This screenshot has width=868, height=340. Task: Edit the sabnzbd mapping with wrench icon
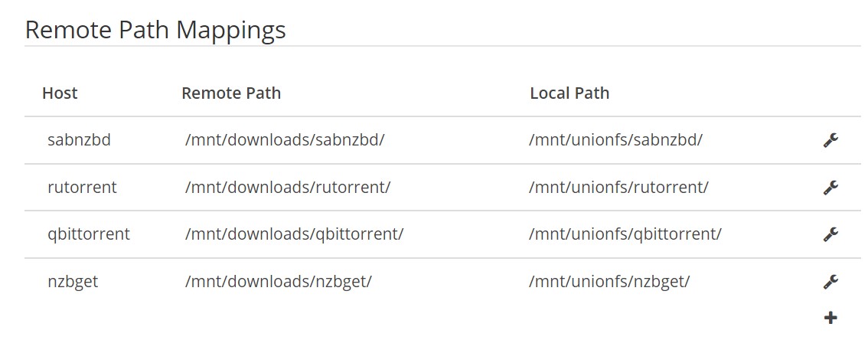coord(830,140)
